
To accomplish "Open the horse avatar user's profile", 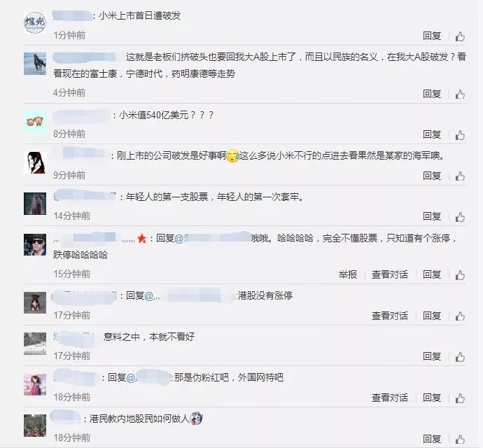I will click(35, 64).
